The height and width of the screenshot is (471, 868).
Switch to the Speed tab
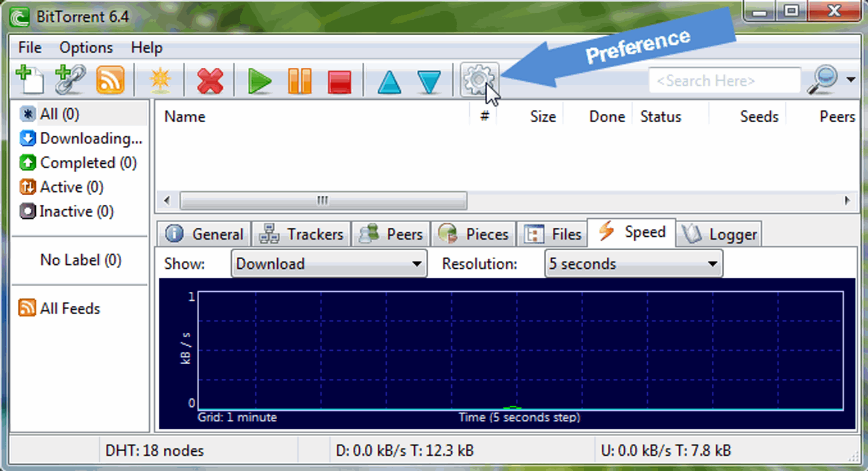pyautogui.click(x=631, y=232)
